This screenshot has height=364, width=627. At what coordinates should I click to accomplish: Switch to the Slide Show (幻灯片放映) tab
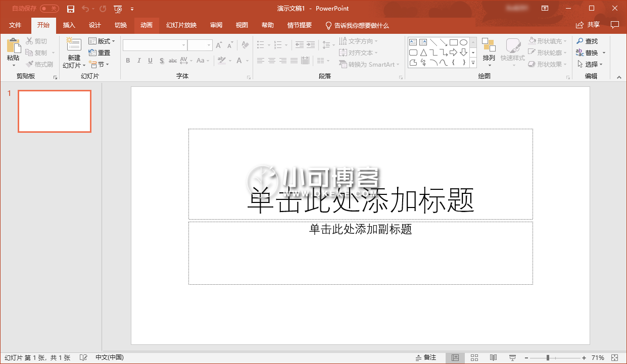pyautogui.click(x=181, y=25)
